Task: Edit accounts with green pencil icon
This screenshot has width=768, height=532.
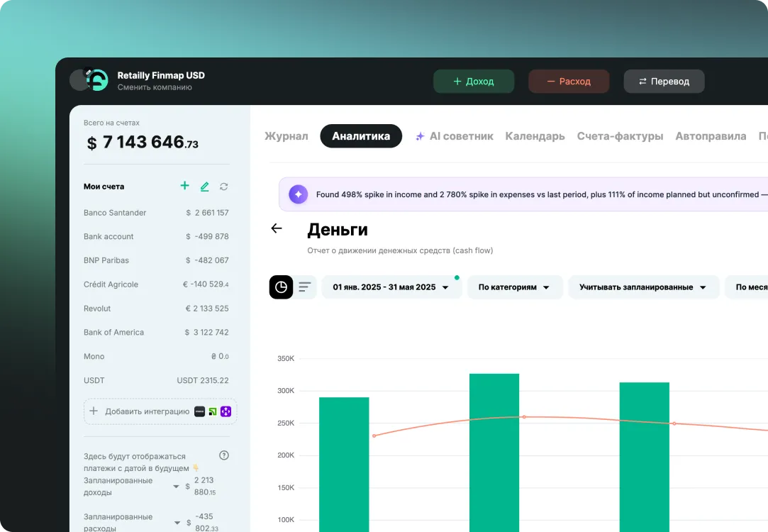Action: click(x=205, y=186)
